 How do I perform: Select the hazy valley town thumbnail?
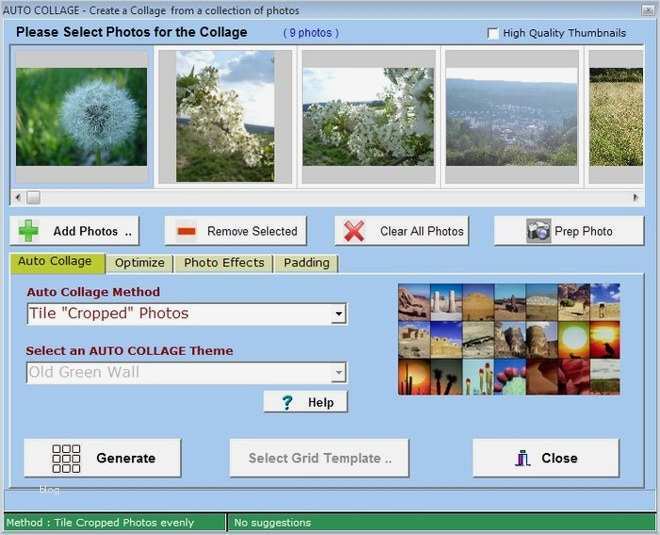512,117
